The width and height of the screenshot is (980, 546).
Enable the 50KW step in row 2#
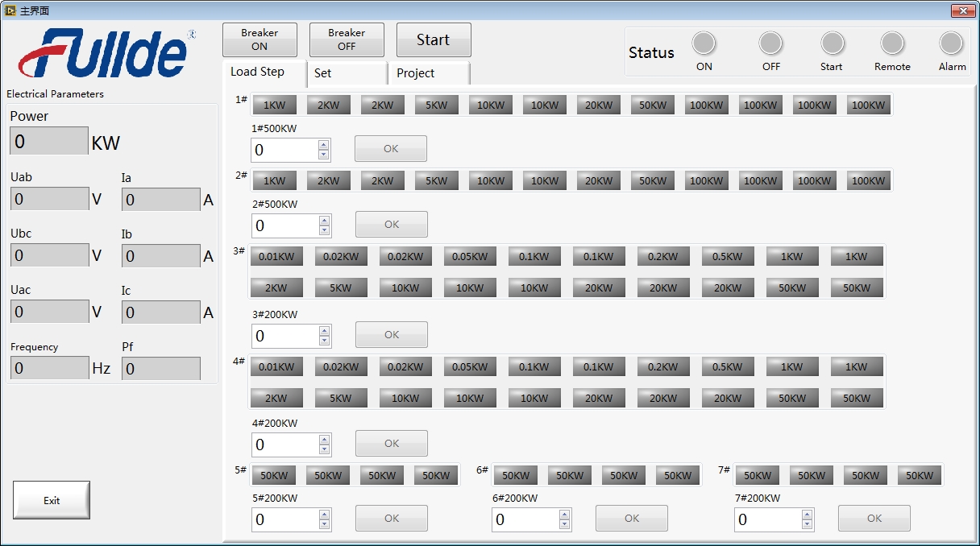coord(653,180)
